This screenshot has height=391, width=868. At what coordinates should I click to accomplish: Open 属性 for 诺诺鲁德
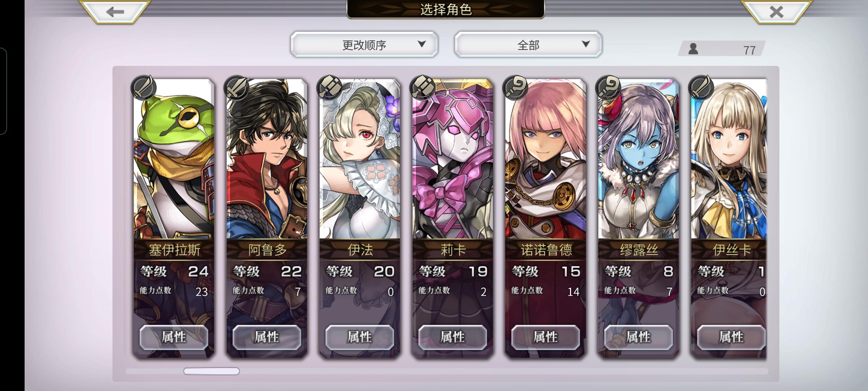pyautogui.click(x=545, y=337)
